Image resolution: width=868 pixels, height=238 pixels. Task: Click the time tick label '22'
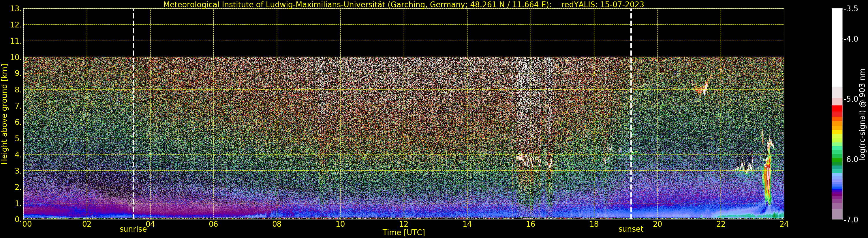pyautogui.click(x=721, y=224)
